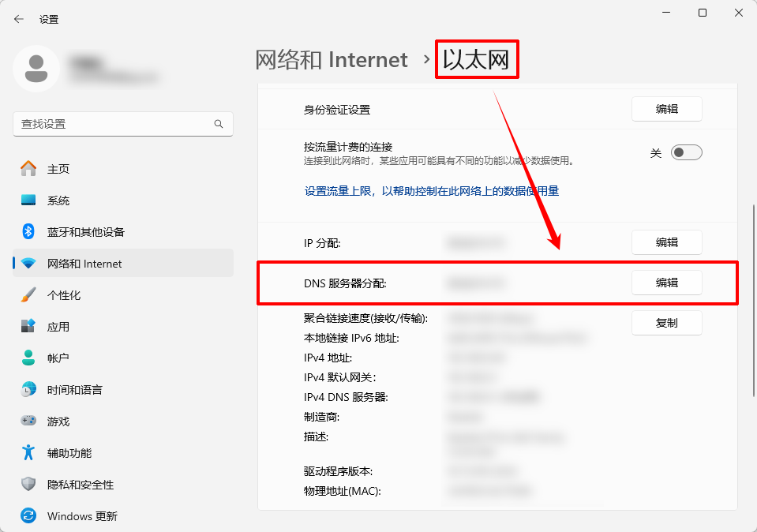Toggle the metered connection (按流量计费的连接) switch
Image resolution: width=757 pixels, height=532 pixels.
687,152
